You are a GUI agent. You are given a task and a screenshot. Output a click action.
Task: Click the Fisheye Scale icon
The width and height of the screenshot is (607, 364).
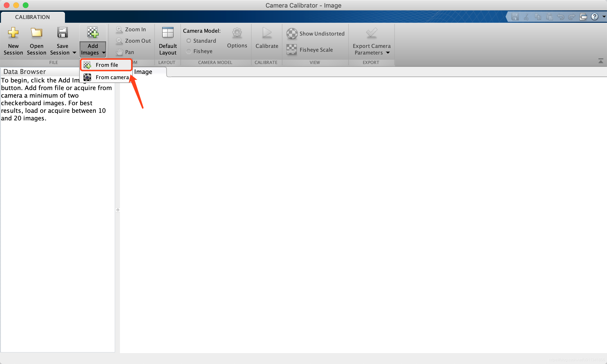(291, 50)
